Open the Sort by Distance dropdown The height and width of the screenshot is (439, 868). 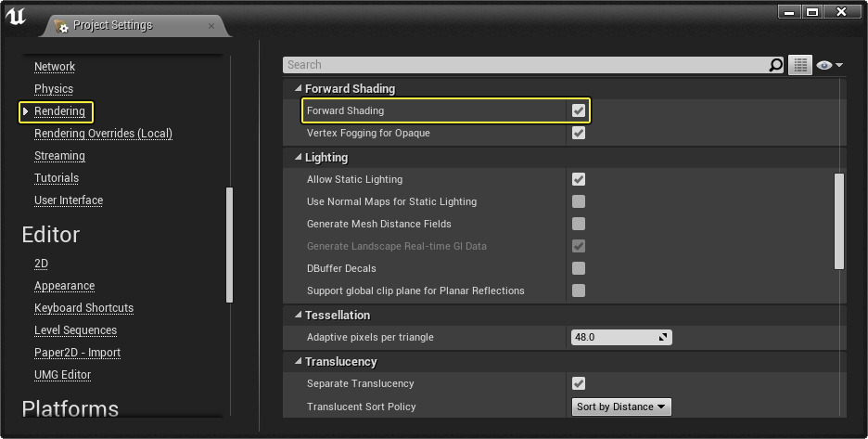point(621,407)
